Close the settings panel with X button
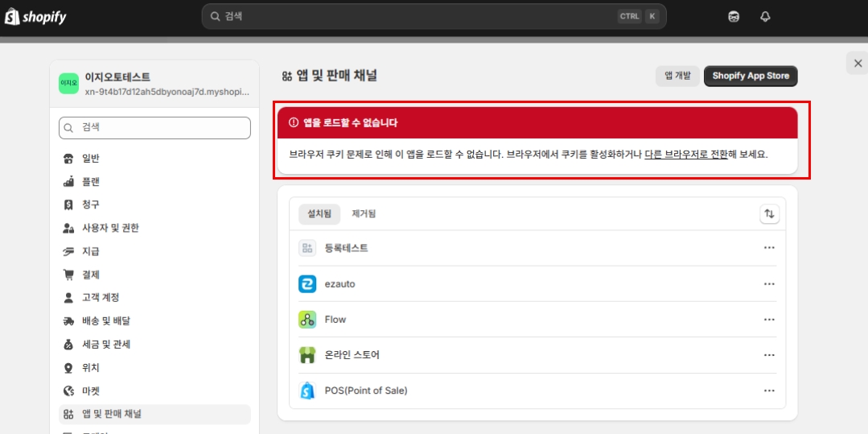Viewport: 868px width, 434px height. 857,63
